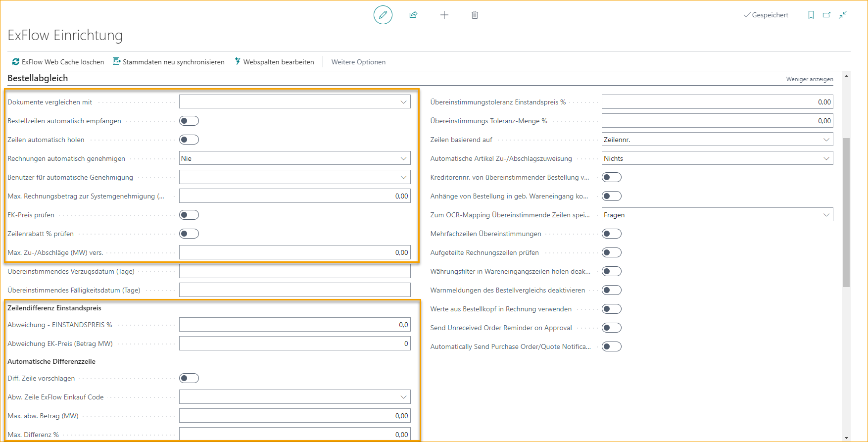This screenshot has width=868, height=442.
Task: Click Max. Zu-/Abschläge (MW) vers. field
Action: pyautogui.click(x=295, y=252)
